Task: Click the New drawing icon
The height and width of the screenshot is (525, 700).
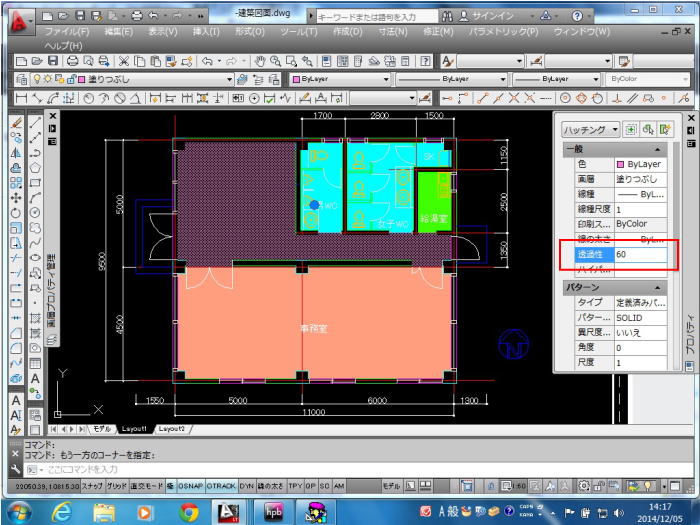Action: tap(21, 62)
